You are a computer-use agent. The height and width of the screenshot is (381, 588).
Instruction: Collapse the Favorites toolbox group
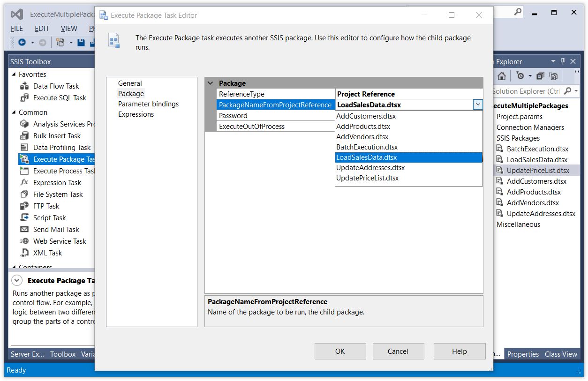pos(13,75)
